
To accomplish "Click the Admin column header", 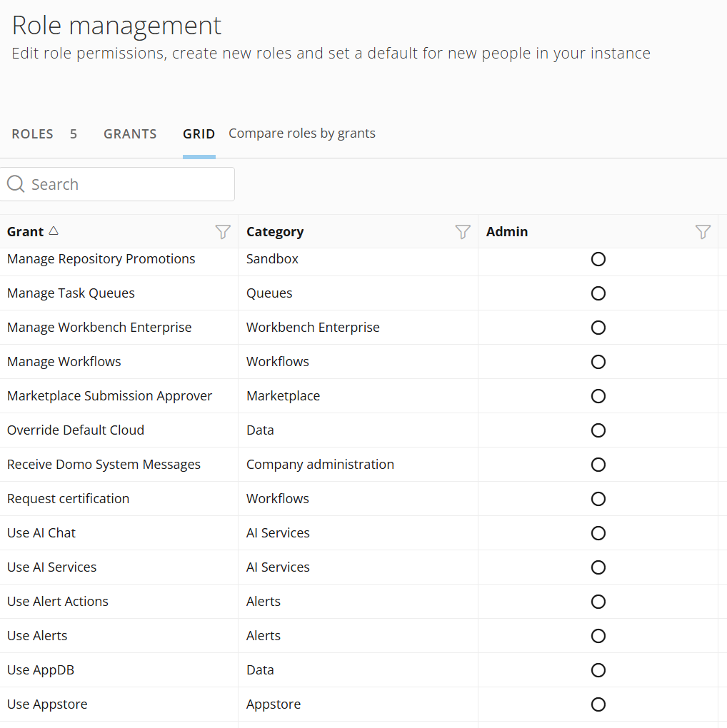I will tap(507, 232).
